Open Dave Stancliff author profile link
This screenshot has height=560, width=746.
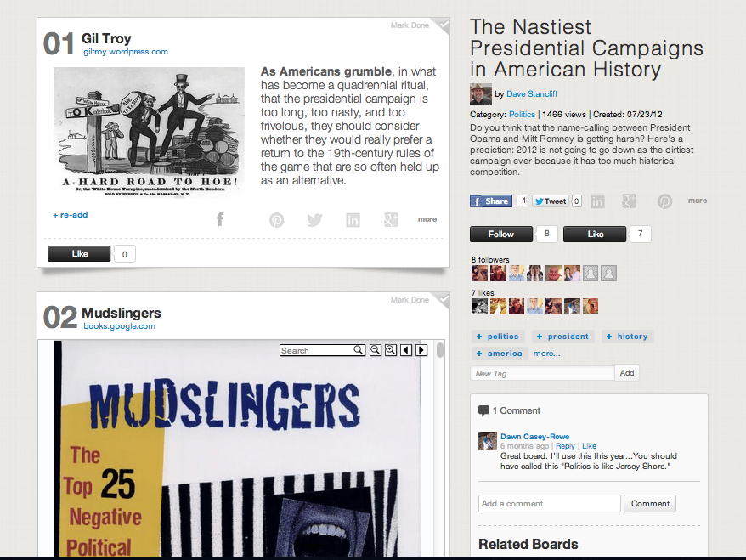[x=532, y=94]
